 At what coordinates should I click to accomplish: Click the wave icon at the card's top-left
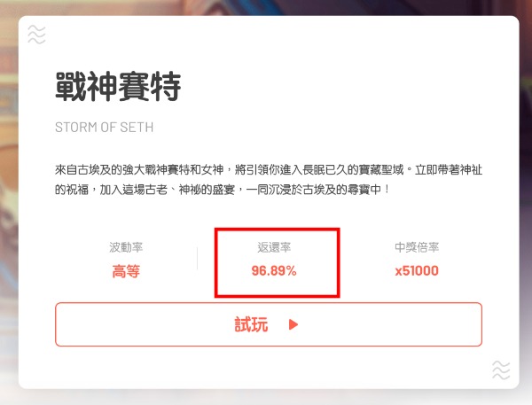tap(36, 35)
